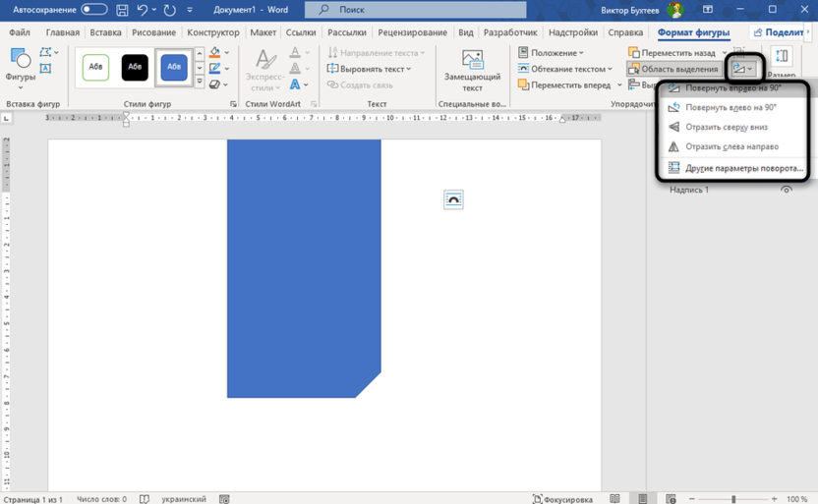
Task: Click the Save icon in title bar
Action: click(123, 10)
